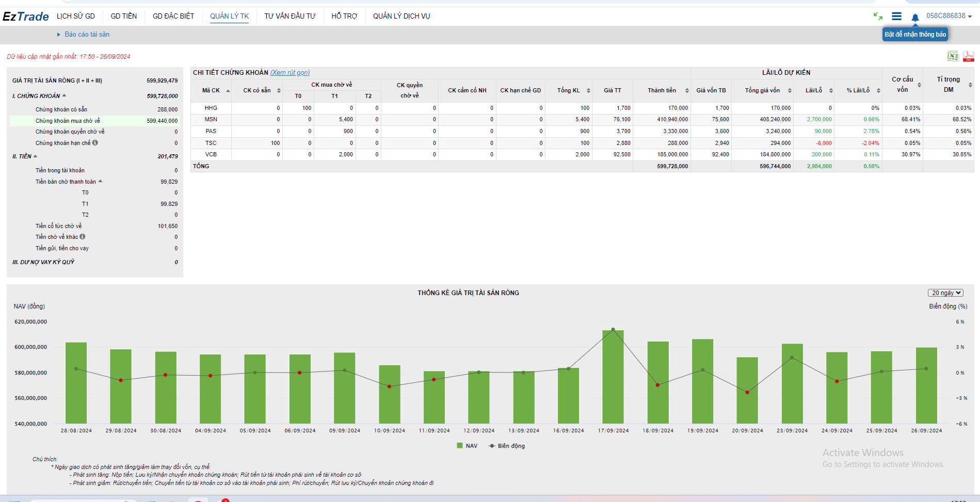Image resolution: width=980 pixels, height=502 pixels.
Task: Open HỖ TRỢ menu
Action: (344, 16)
